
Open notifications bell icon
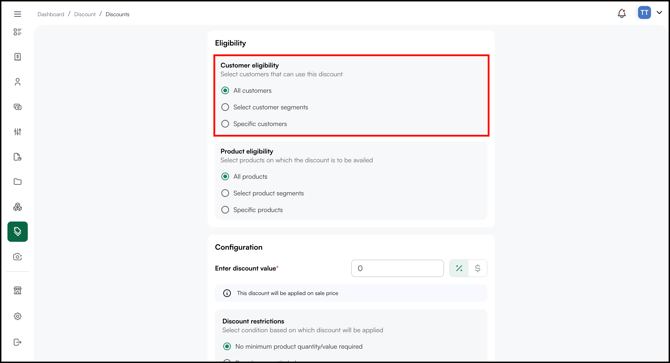622,13
